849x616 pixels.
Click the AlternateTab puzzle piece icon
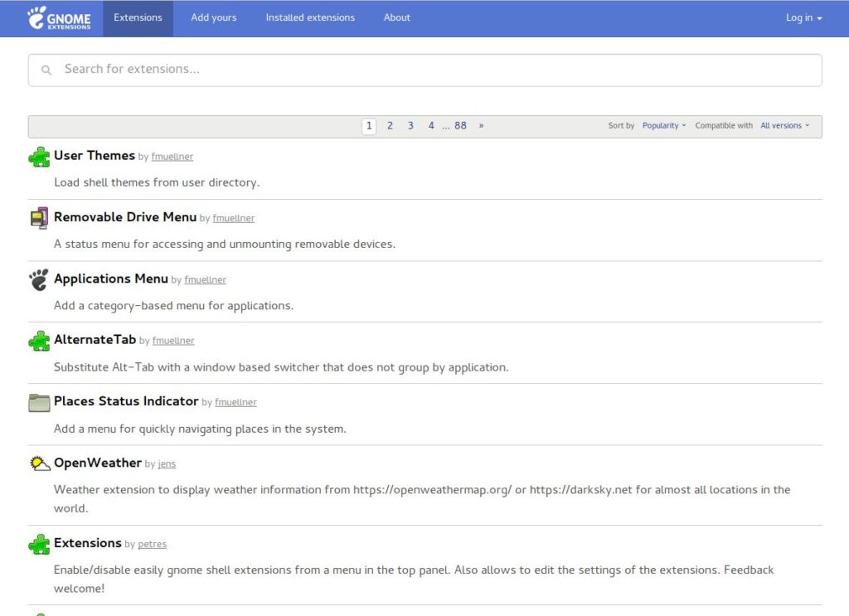coord(39,341)
